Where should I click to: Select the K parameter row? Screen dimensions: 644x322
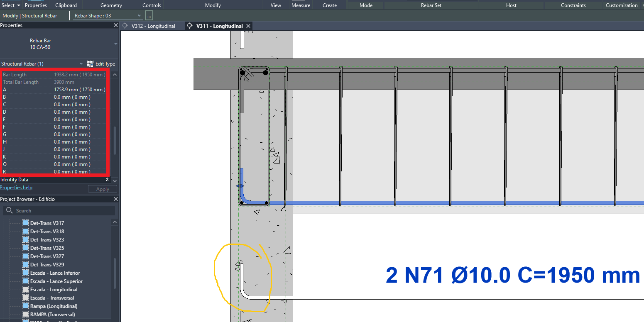tap(54, 157)
